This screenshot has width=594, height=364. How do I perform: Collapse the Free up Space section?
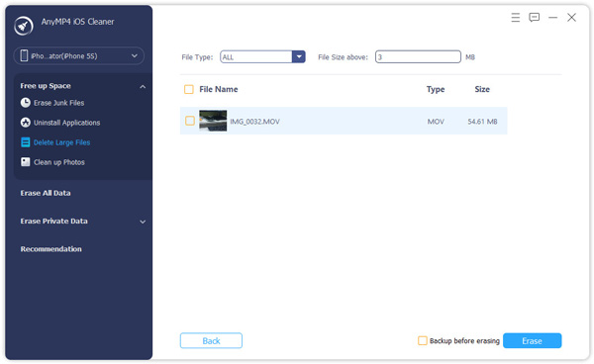click(143, 87)
